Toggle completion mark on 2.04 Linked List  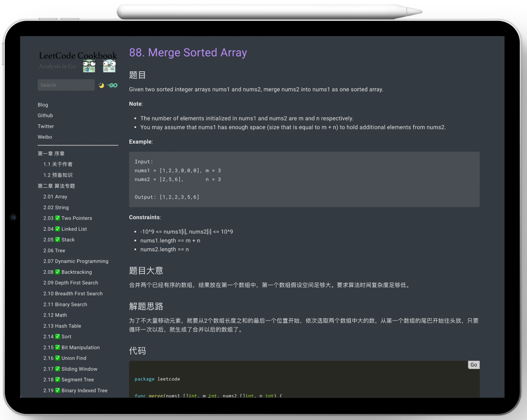58,229
